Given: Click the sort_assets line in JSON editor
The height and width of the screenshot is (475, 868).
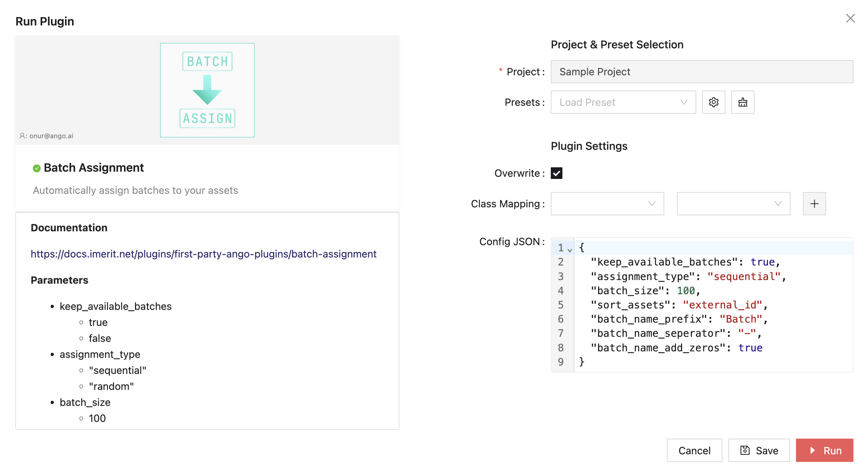Looking at the screenshot, I should 679,305.
